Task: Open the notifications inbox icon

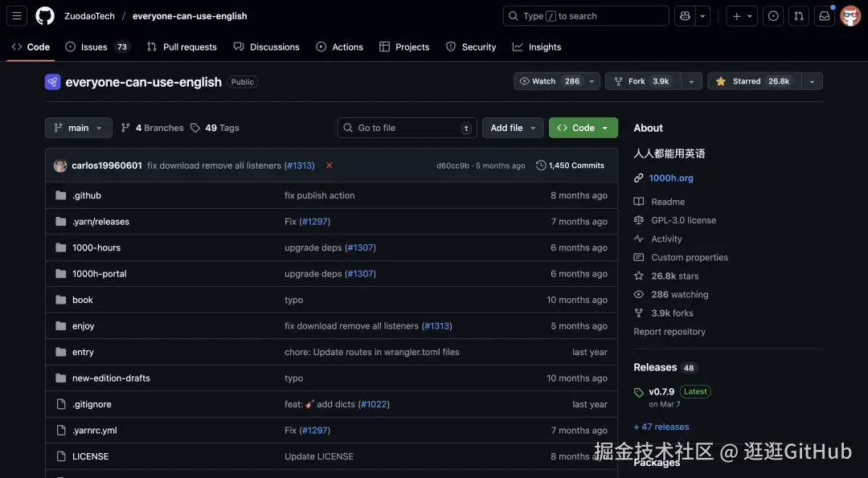Action: [825, 16]
